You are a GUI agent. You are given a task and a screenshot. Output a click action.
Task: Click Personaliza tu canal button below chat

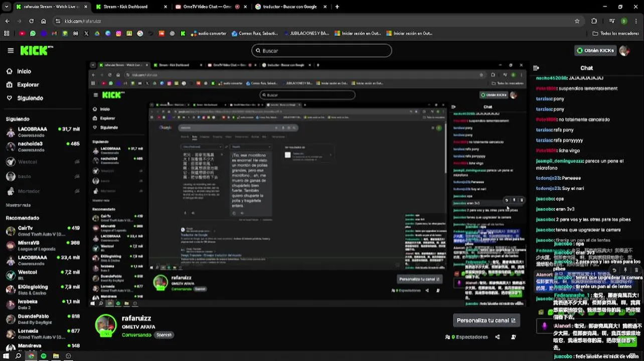pyautogui.click(x=486, y=320)
